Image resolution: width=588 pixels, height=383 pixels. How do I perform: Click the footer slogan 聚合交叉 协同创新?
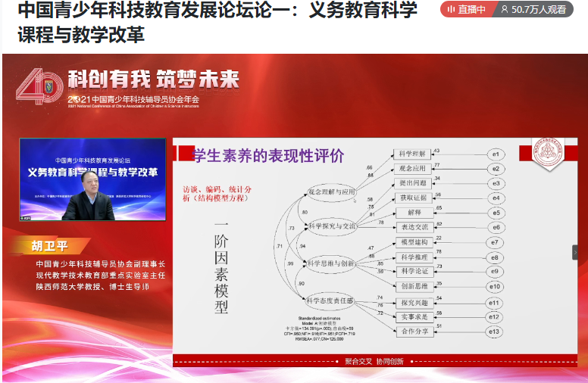click(374, 361)
